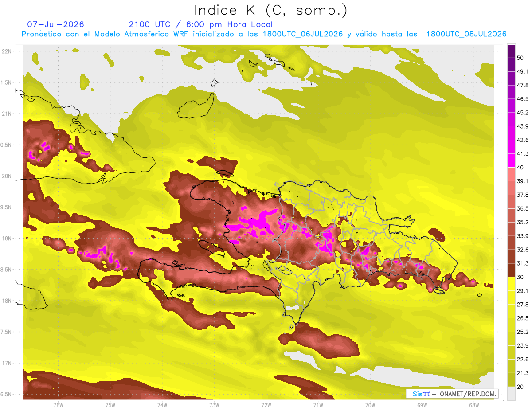This screenshot has width=532, height=411.
Task: Select the date text "07-Jul-2026"
Action: pos(55,24)
